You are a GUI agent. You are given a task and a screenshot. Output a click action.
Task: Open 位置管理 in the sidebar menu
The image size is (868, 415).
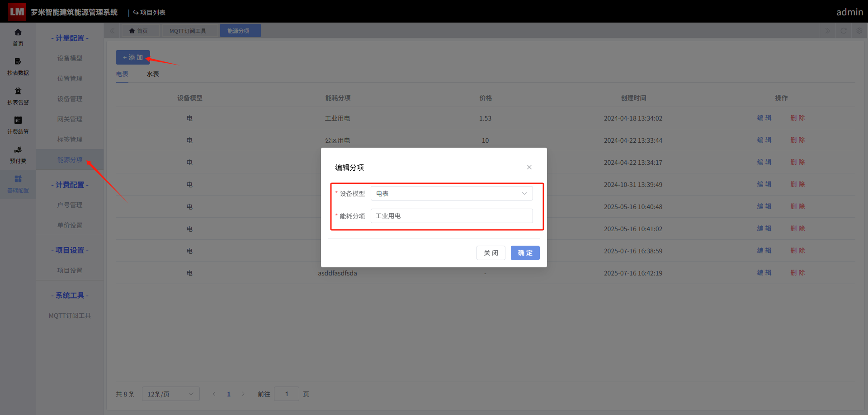click(70, 79)
